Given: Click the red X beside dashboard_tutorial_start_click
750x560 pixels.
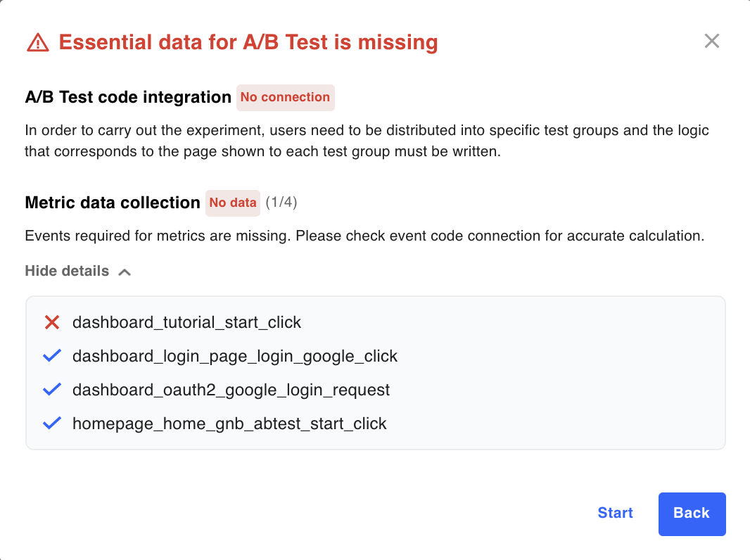Looking at the screenshot, I should click(52, 322).
